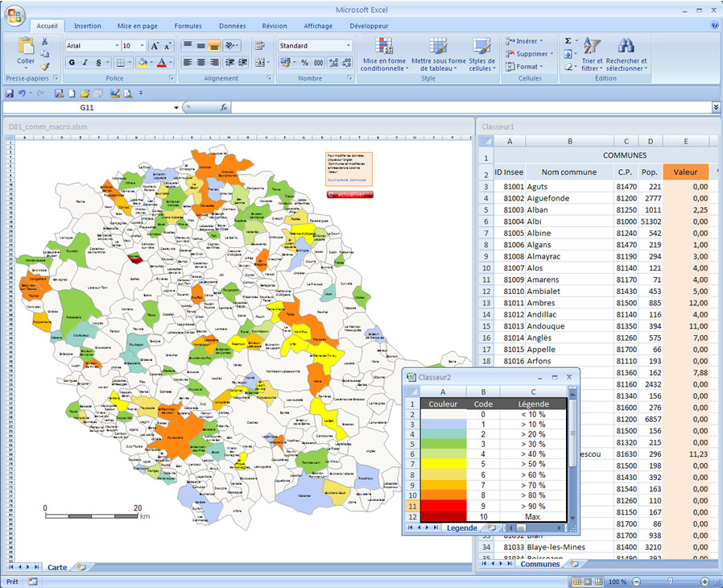This screenshot has height=588, width=723.
Task: Toggle center horizontal alignment
Action: pos(201,62)
